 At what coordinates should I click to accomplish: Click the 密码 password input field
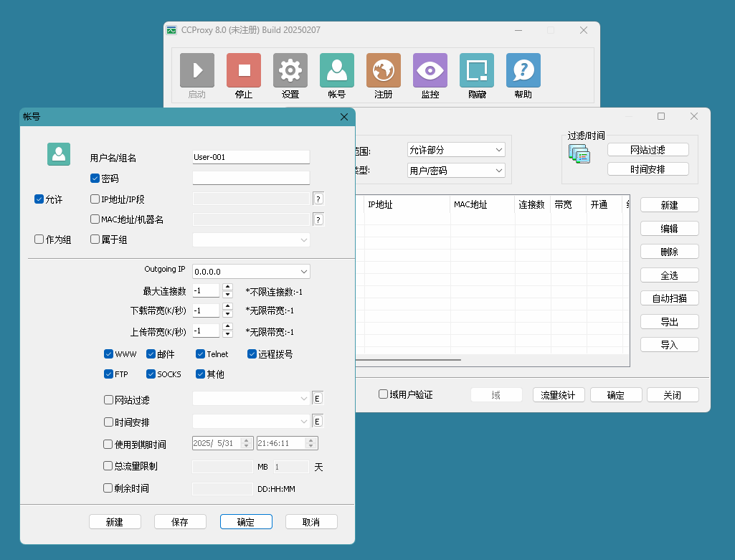pos(251,178)
